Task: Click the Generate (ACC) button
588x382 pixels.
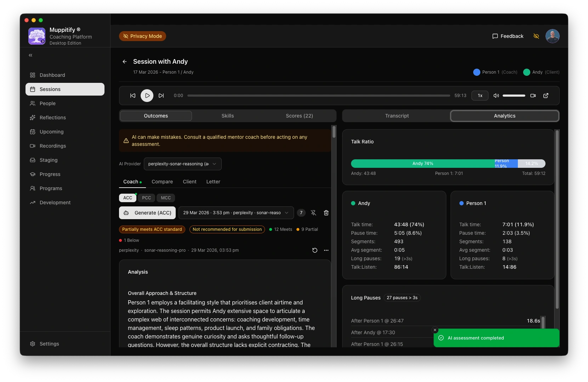Action: click(147, 213)
